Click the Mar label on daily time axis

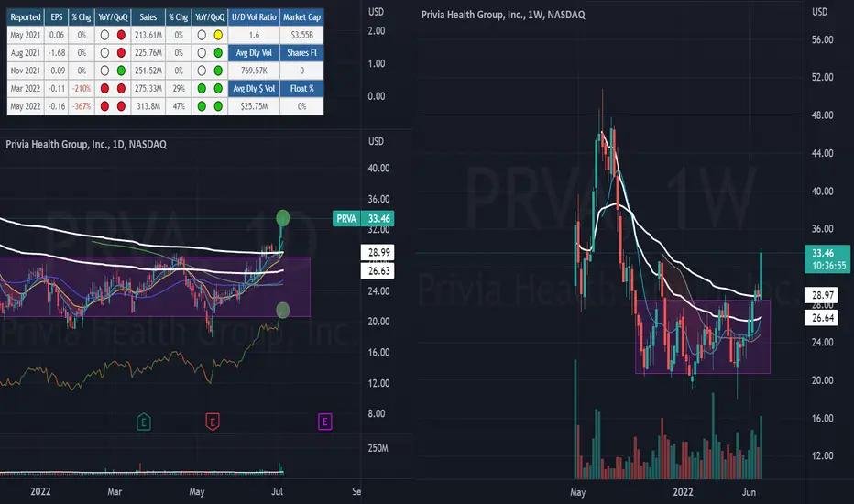[115, 491]
